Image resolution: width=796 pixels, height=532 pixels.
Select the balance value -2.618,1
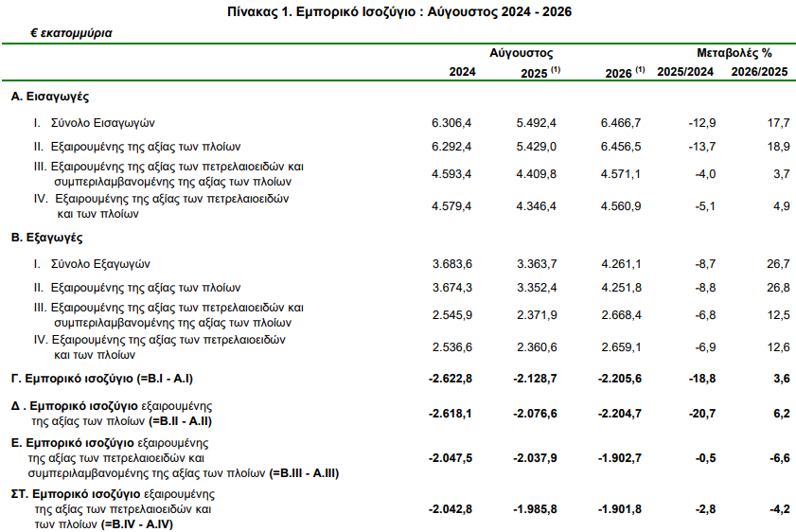tap(451, 414)
